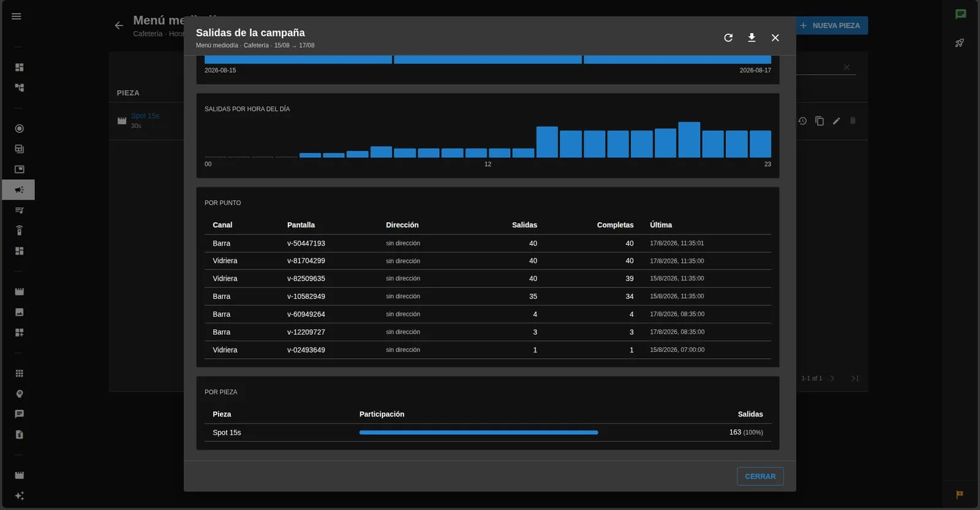
Task: Click the rocket icon at top right
Action: [960, 43]
